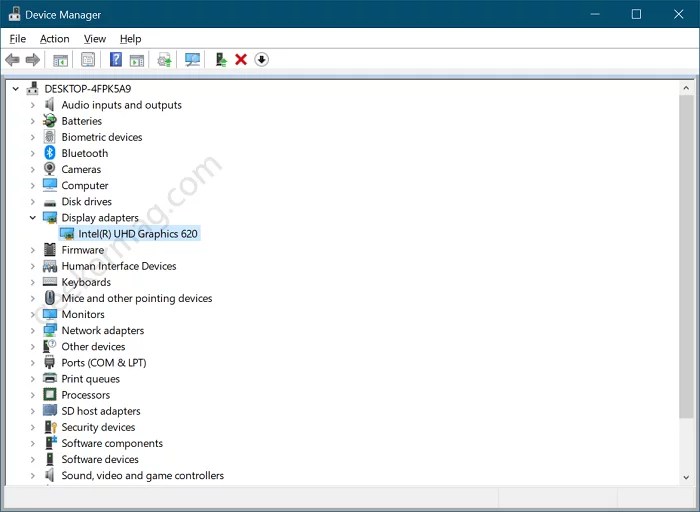Viewport: 700px width, 512px height.
Task: Click the Keyboards category icon
Action: [50, 282]
